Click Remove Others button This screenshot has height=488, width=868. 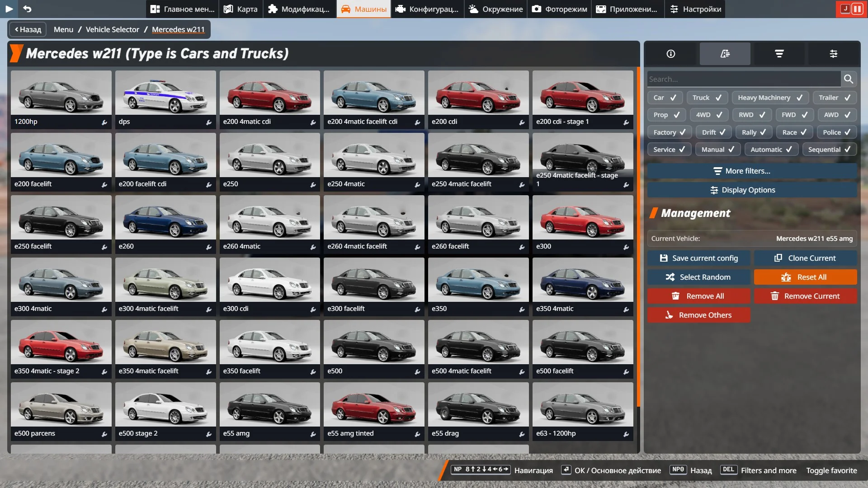(x=699, y=315)
